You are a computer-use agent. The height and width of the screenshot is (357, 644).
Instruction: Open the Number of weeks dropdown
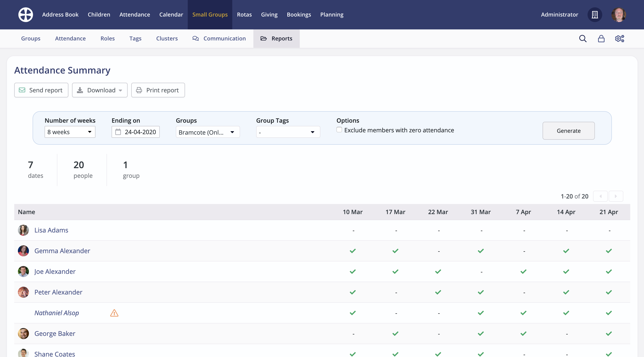(70, 132)
